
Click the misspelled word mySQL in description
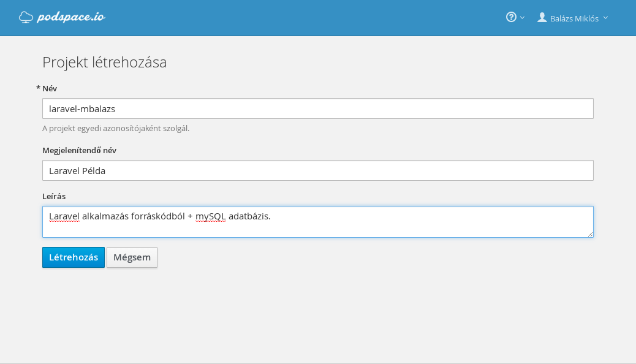[x=211, y=217]
